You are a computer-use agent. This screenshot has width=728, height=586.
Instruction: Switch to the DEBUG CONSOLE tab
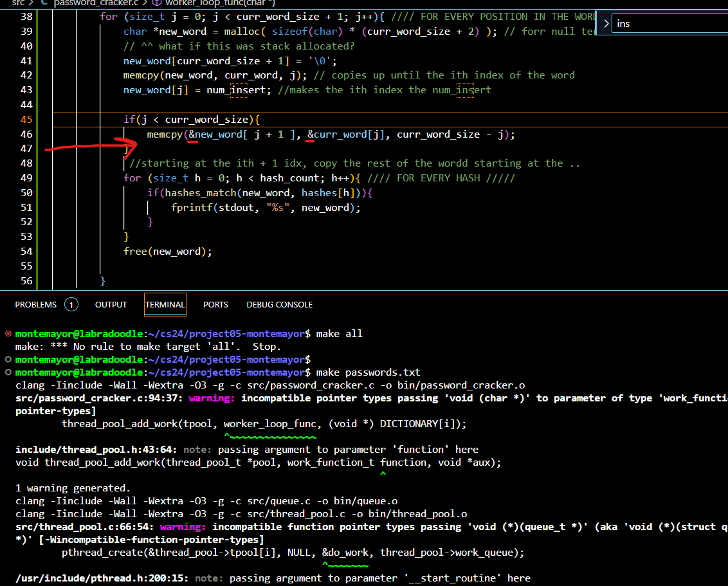point(279,305)
